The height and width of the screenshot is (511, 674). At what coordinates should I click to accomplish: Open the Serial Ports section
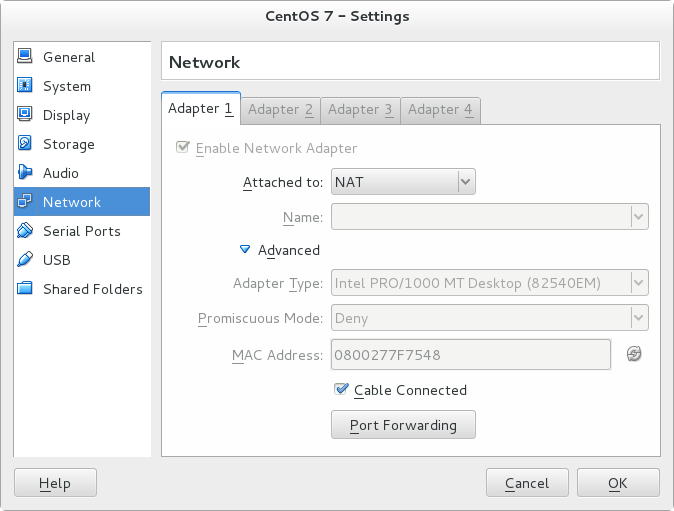tap(82, 231)
